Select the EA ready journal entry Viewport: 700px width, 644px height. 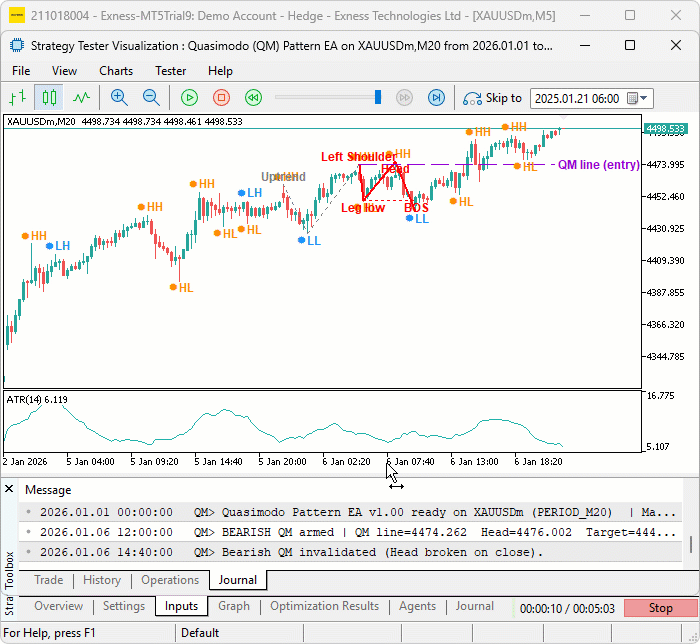(350, 512)
